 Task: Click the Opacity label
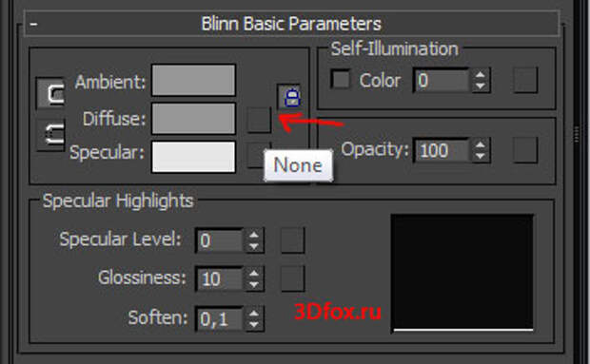coord(375,150)
